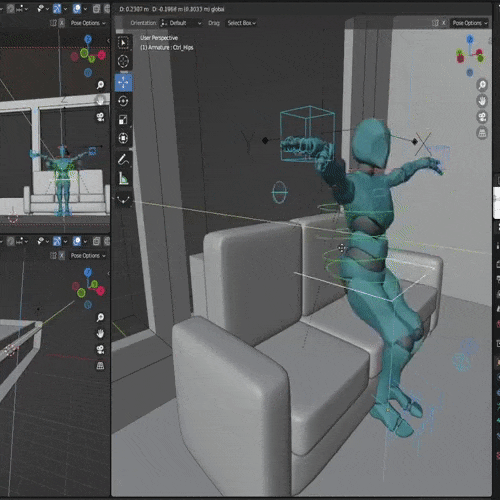Expand Pose Options in main viewport header
Viewport: 500px width, 500px height.
point(470,23)
